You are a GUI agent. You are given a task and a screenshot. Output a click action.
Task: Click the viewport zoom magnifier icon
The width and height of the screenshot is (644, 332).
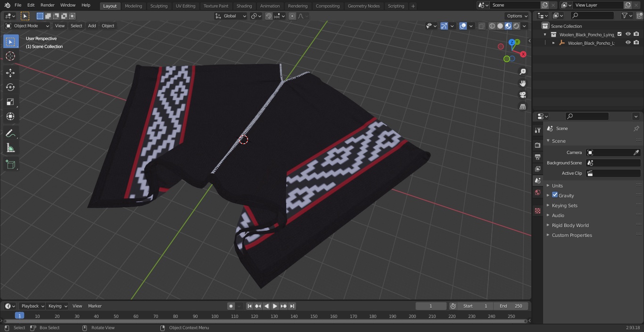[x=522, y=72]
